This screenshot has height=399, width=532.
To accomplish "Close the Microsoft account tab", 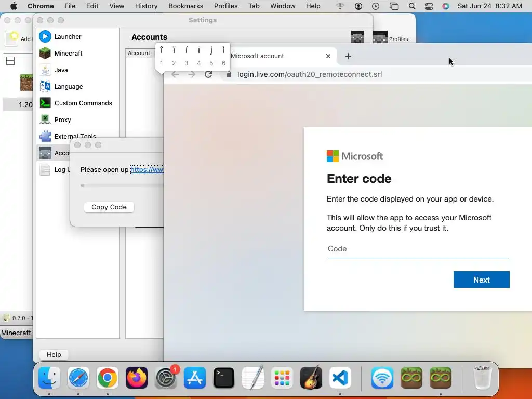I will coord(328,56).
